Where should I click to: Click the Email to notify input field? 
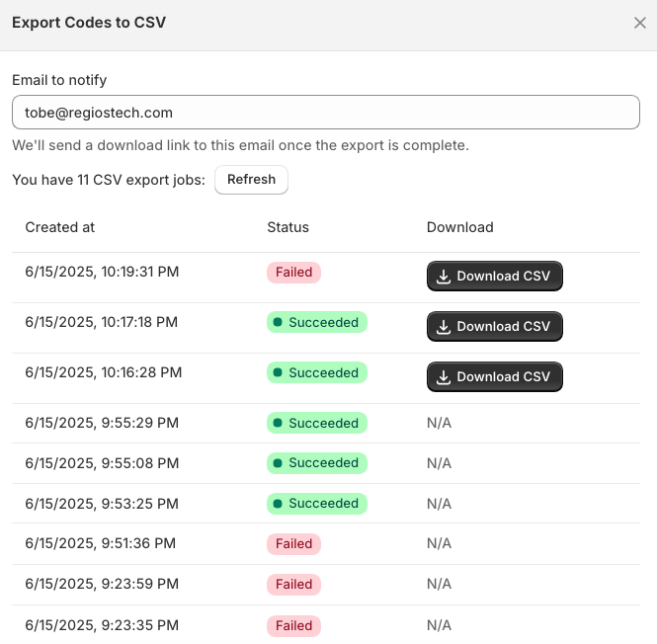coord(326,113)
